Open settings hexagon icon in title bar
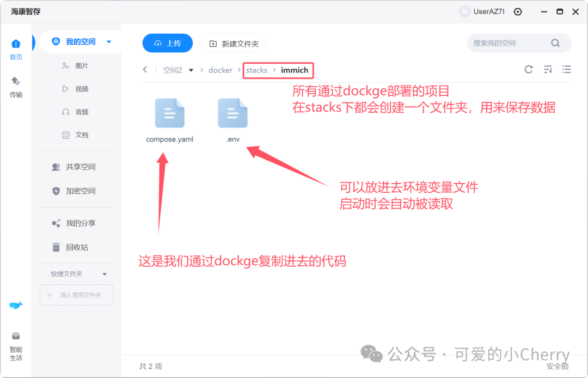This screenshot has height=378, width=588. [518, 11]
